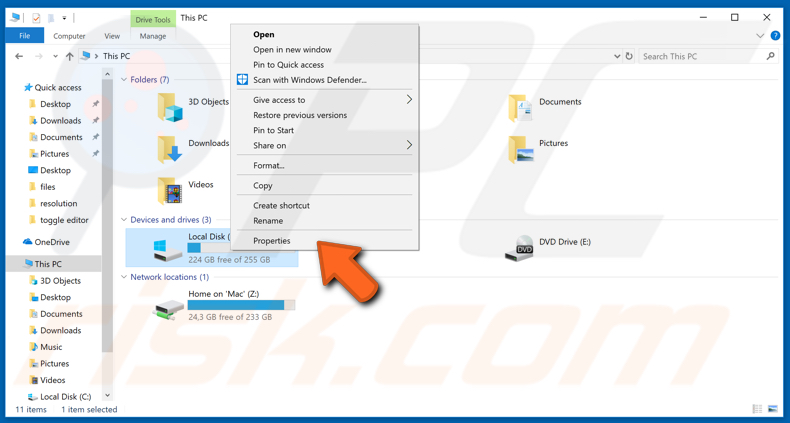This screenshot has width=790, height=423.
Task: Expand Give access to submenu
Action: (325, 100)
